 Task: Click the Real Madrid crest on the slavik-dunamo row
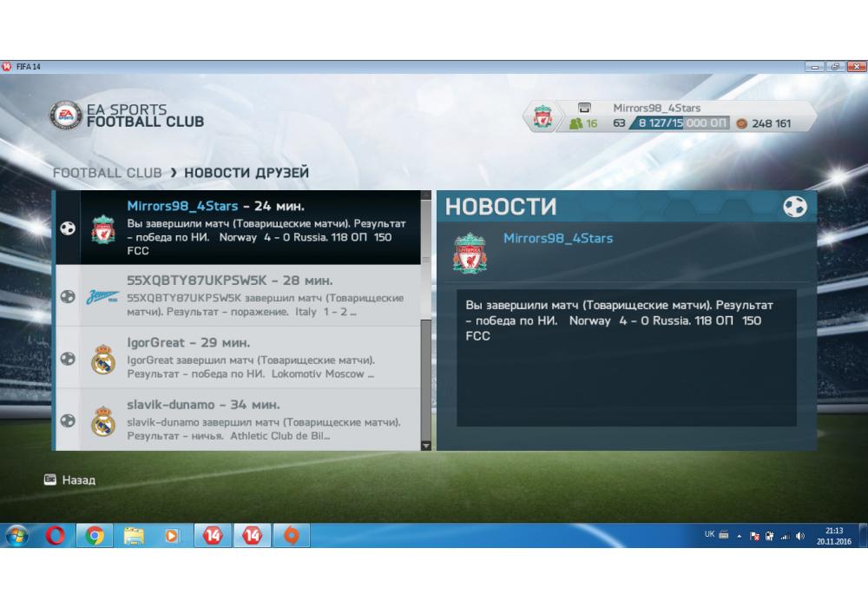point(103,421)
